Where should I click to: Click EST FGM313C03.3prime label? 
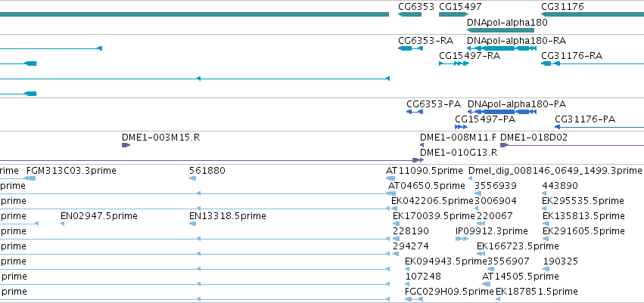tap(71, 171)
